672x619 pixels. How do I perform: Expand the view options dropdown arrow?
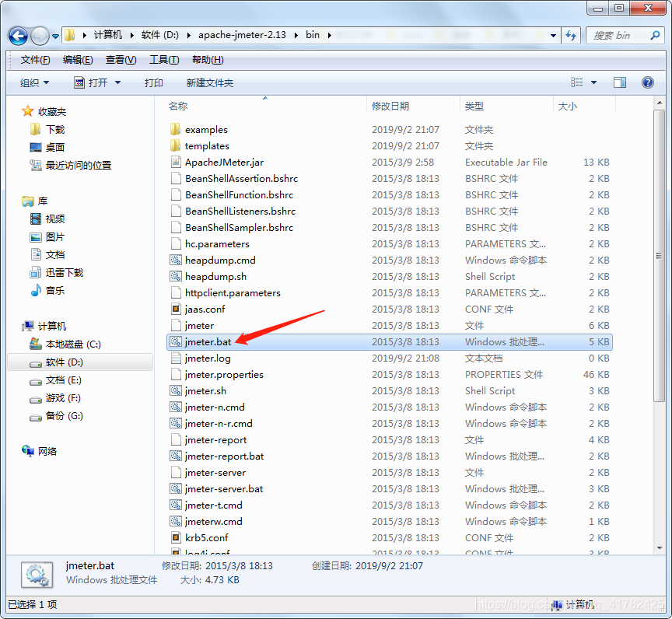(x=594, y=82)
